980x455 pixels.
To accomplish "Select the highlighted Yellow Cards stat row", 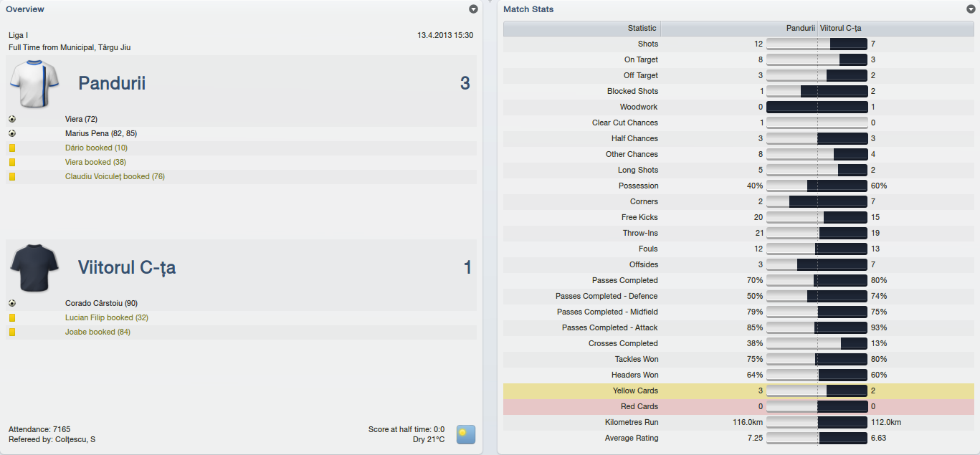I will [738, 391].
